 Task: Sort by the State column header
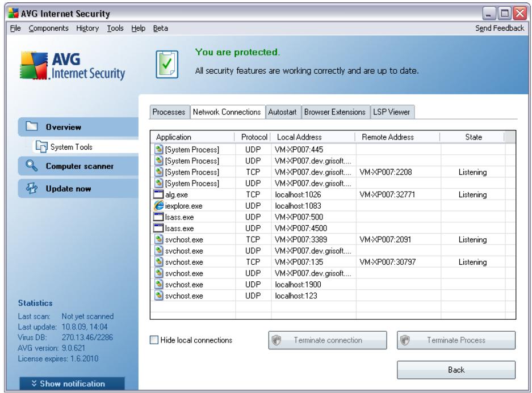(x=472, y=137)
